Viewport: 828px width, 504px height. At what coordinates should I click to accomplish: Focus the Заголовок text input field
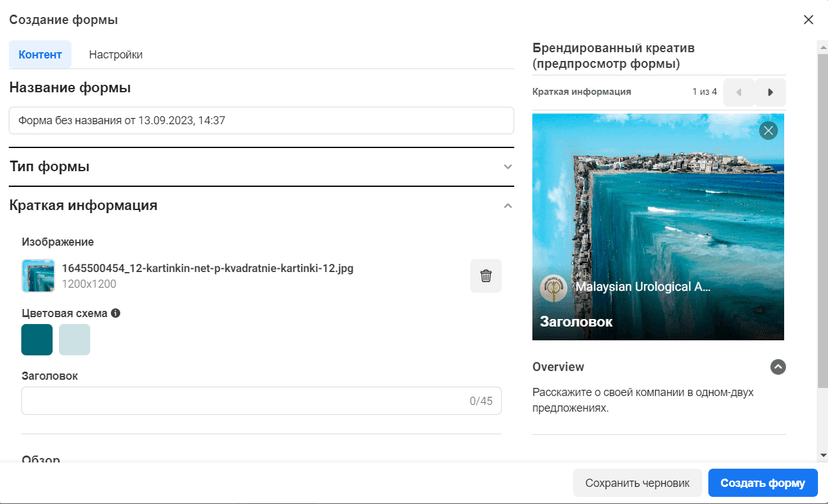261,401
